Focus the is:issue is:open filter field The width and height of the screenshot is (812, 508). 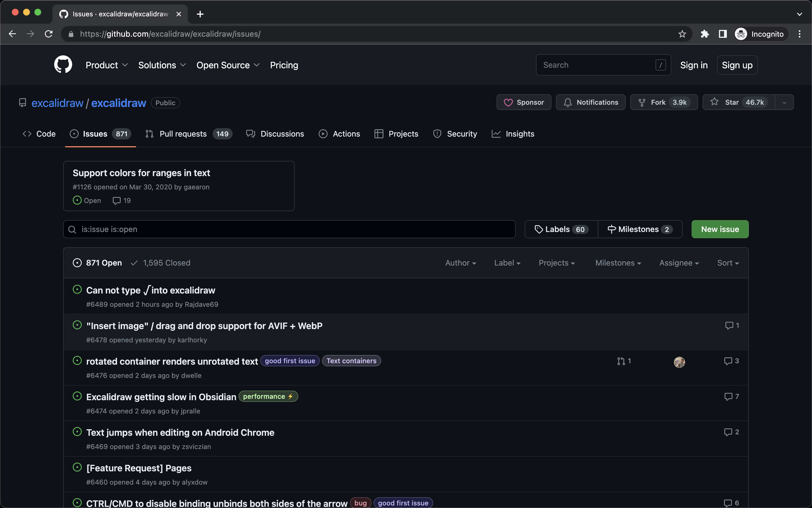tap(289, 229)
